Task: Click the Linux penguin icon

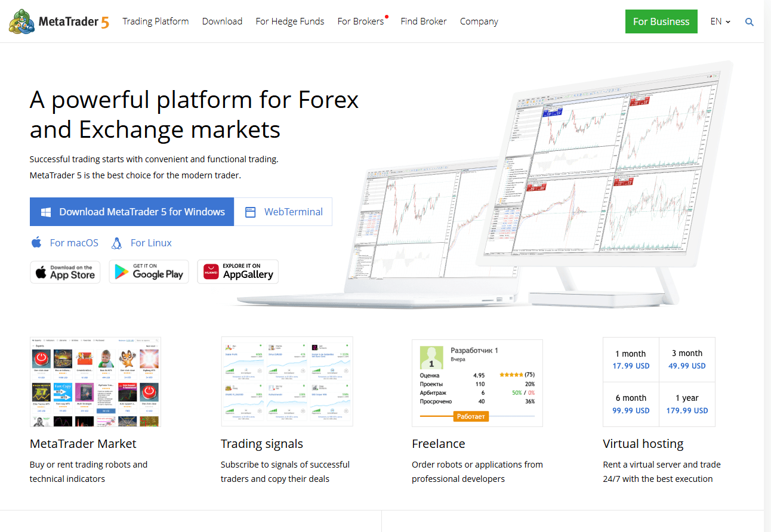Action: [117, 243]
